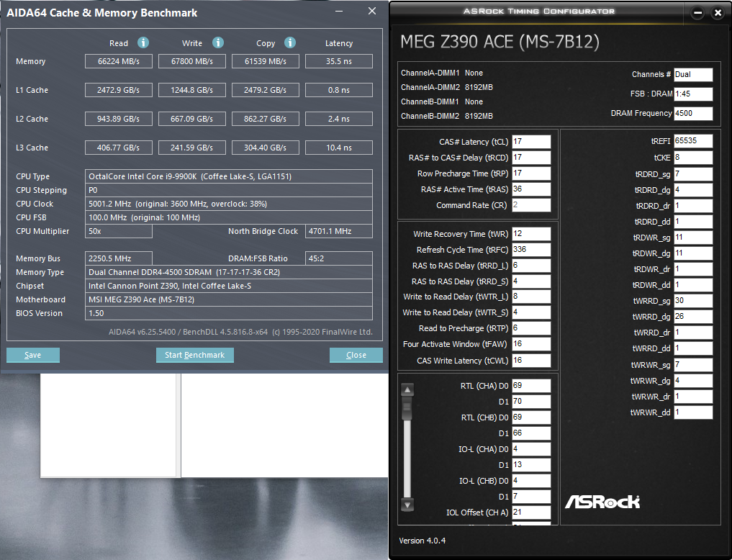This screenshot has height=560, width=732.
Task: Close the AIDA64 window with the X icon
Action: (x=372, y=12)
